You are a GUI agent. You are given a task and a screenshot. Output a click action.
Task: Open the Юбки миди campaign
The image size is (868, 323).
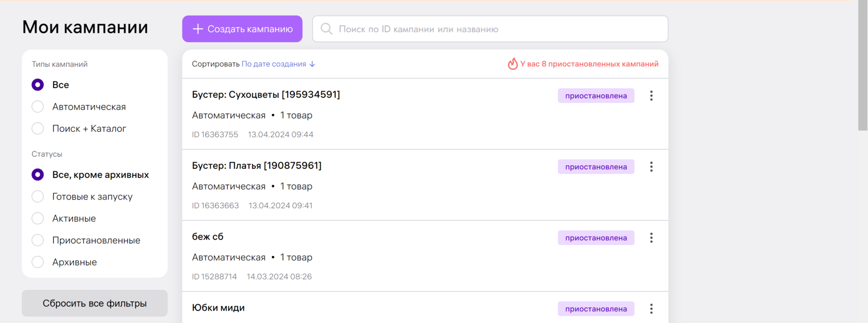(219, 307)
